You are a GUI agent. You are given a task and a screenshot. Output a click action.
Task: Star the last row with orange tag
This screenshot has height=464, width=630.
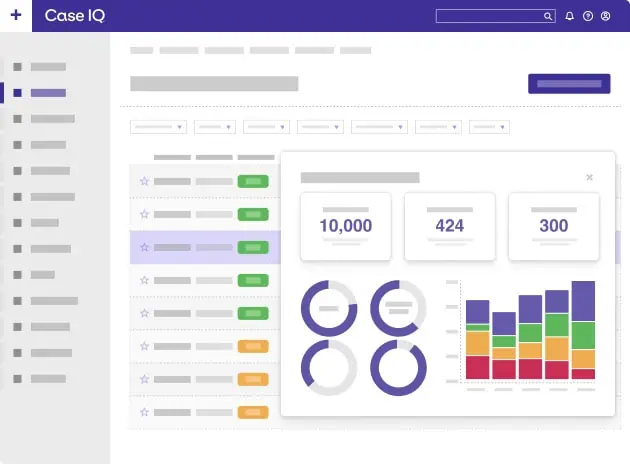144,412
